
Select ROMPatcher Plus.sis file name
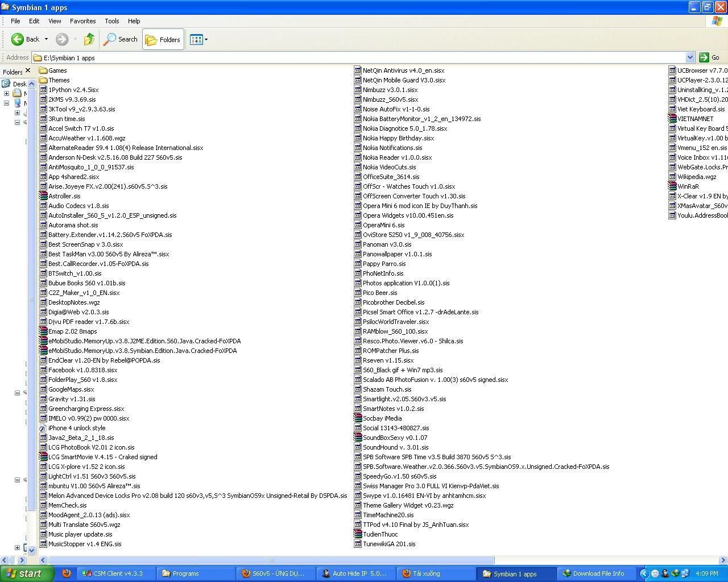pos(391,351)
